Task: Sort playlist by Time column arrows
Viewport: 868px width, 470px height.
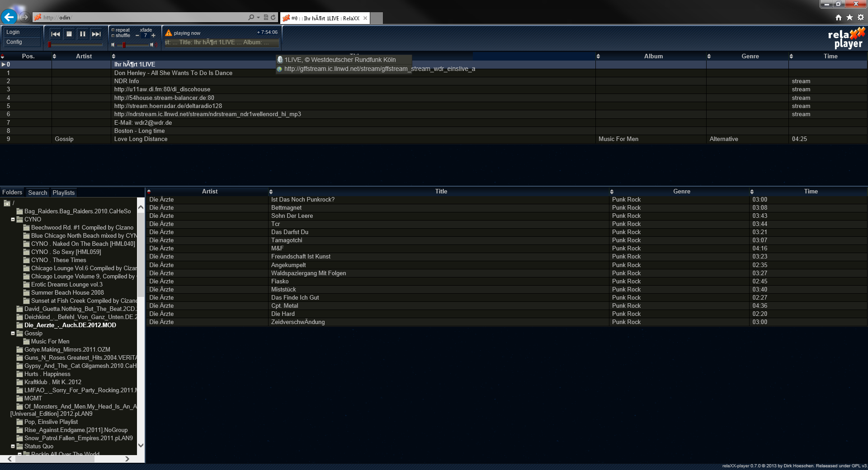Action: point(791,56)
